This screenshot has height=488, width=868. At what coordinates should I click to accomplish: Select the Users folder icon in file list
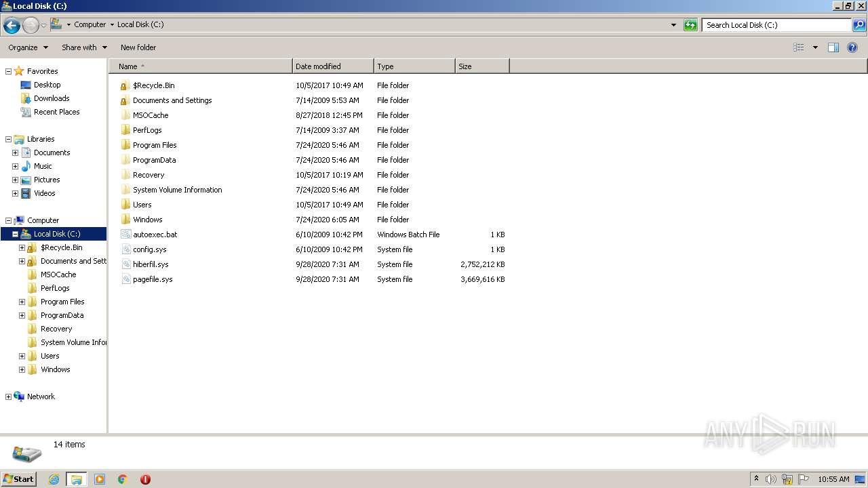click(x=125, y=205)
